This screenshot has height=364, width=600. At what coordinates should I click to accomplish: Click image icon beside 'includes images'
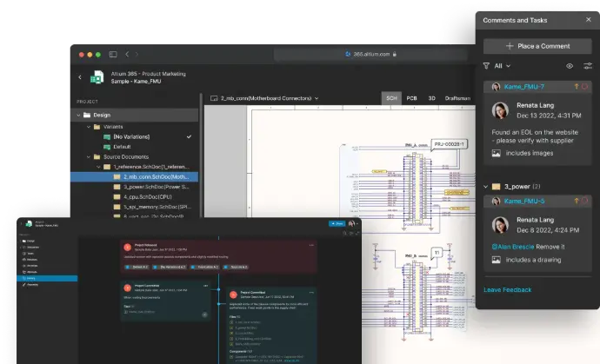496,153
